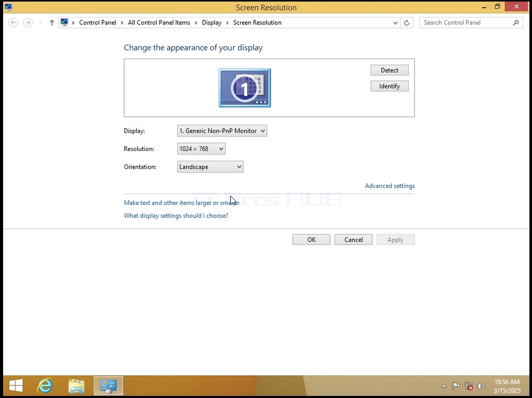Screen dimensions: 532x398
Task: Open the Display breadcrumb
Action: click(x=211, y=23)
